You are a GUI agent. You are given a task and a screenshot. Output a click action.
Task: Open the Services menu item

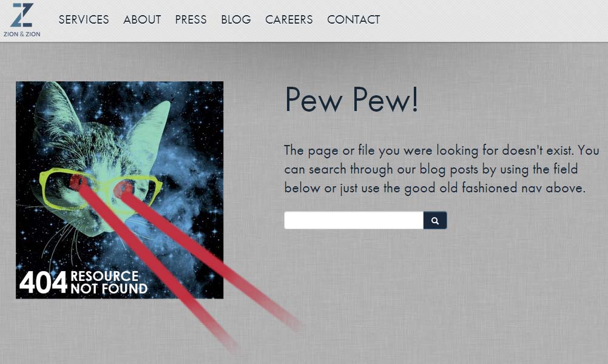click(84, 19)
